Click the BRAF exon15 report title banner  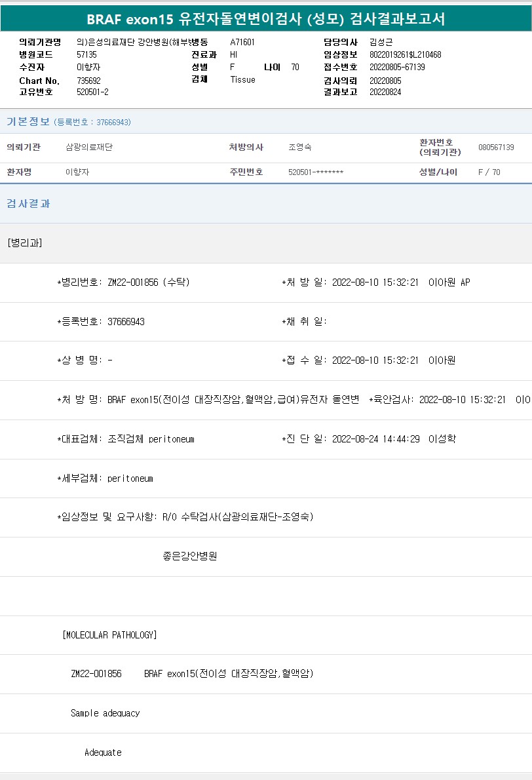265,19
